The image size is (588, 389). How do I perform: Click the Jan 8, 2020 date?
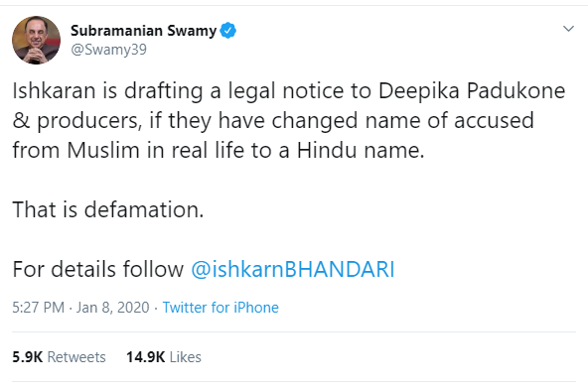[113, 308]
